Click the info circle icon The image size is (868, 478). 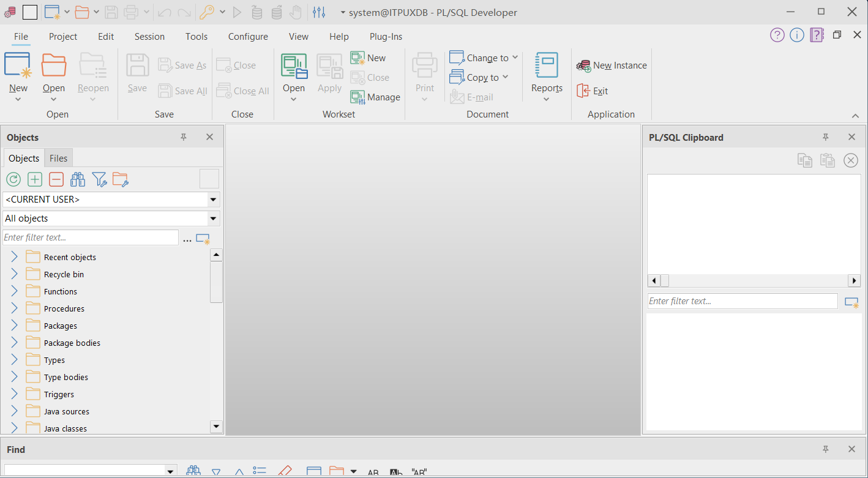[x=797, y=35]
